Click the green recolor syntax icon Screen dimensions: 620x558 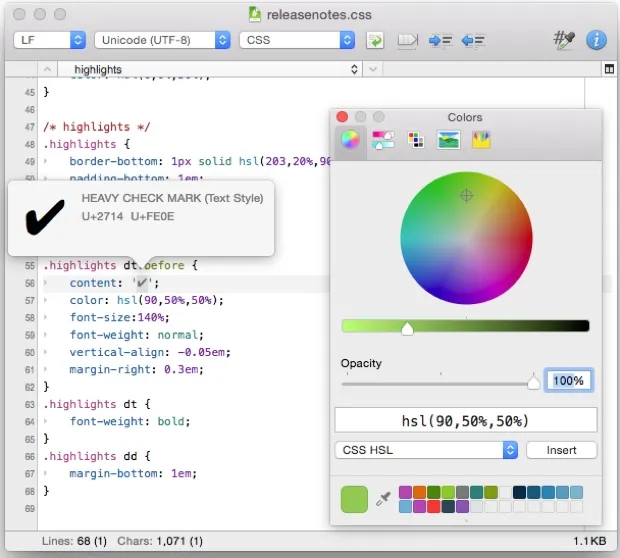[x=375, y=40]
